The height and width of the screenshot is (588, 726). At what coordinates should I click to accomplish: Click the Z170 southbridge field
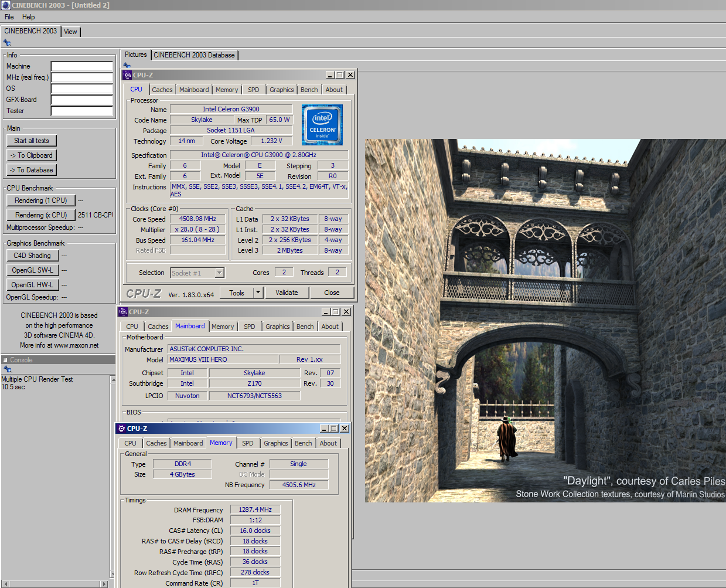point(254,383)
